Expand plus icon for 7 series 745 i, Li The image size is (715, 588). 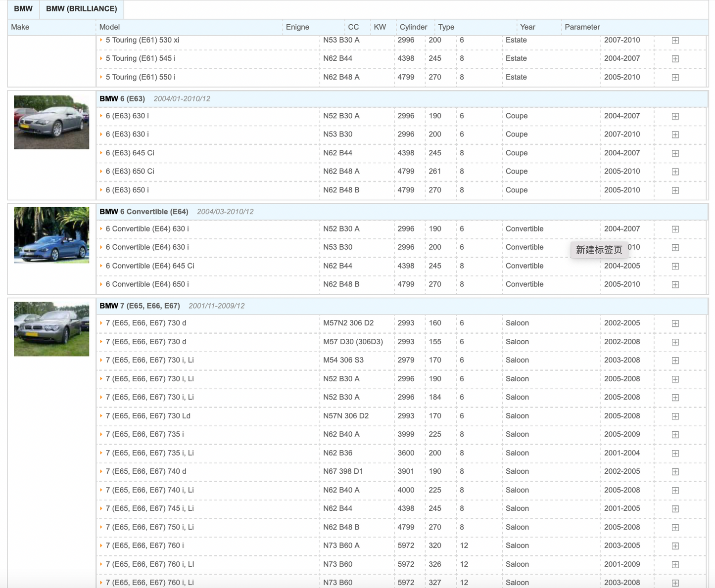675,508
